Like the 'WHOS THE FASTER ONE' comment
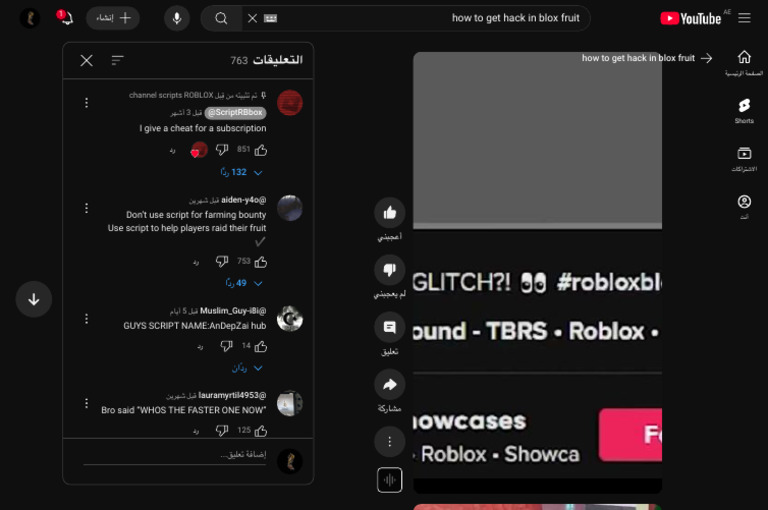The width and height of the screenshot is (768, 510). point(261,431)
